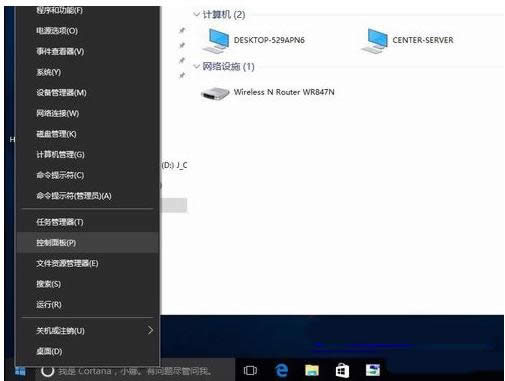Open 事件查看器(V) from the menu
This screenshot has width=505, height=381.
pyautogui.click(x=87, y=51)
